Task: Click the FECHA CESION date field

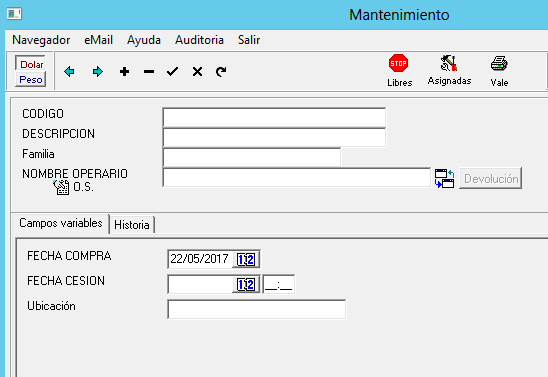Action: point(200,284)
